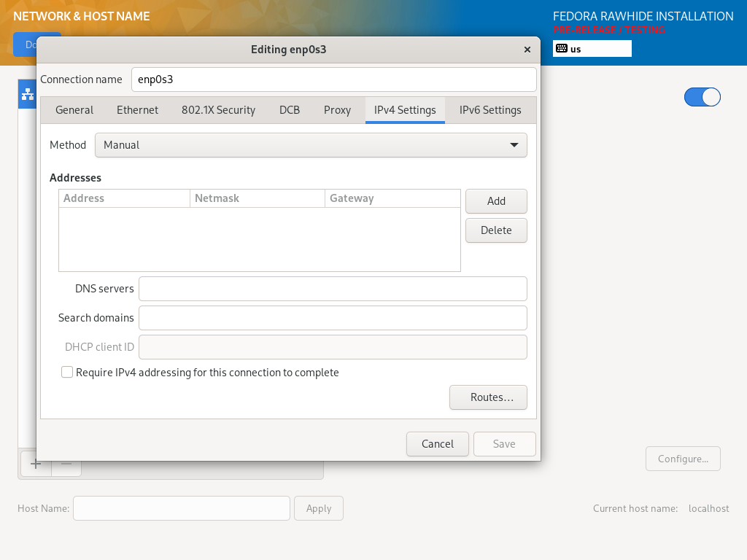
Task: Apply the host name
Action: 319,508
